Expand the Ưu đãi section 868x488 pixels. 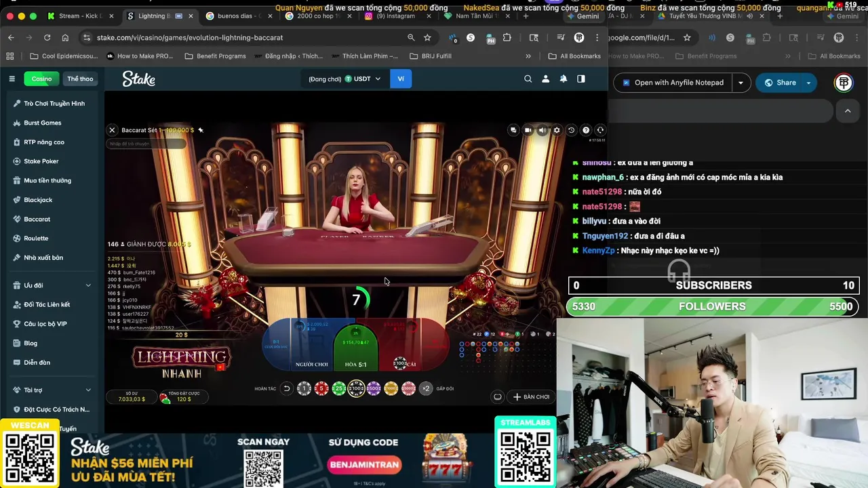click(x=52, y=285)
